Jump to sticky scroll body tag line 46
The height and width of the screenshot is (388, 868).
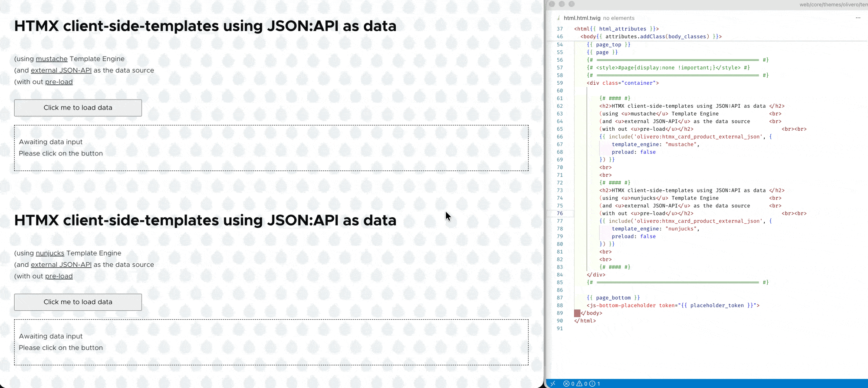tap(651, 36)
